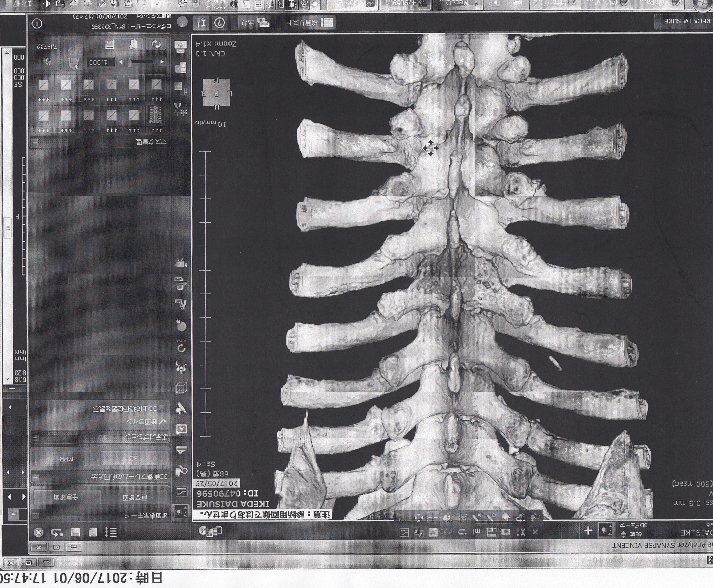713x588 pixels.
Task: Open the 検査リスト tab
Action: (x=310, y=23)
